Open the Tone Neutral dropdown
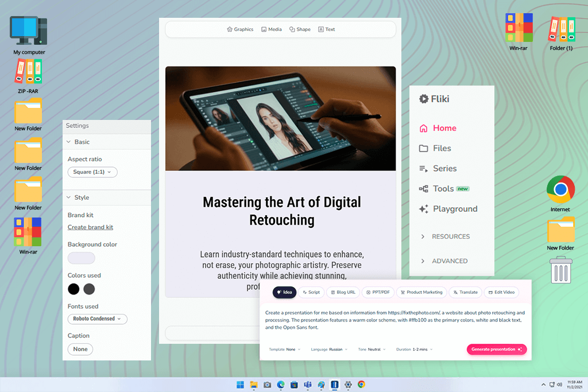 click(372, 350)
